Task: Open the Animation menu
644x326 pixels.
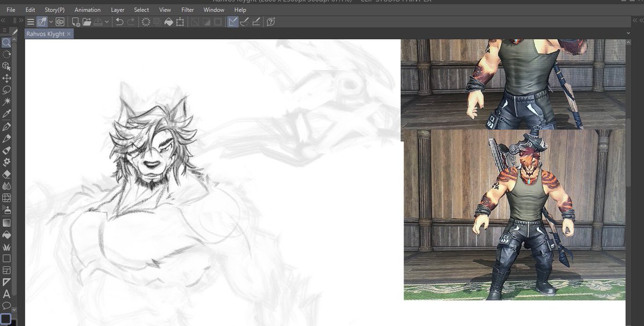Action: pyautogui.click(x=87, y=10)
